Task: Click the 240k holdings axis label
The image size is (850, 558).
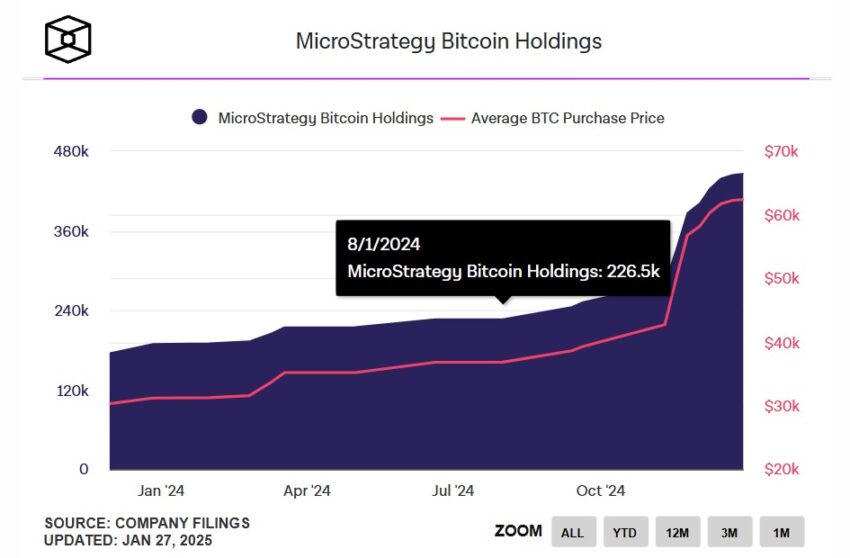Action: pos(71,311)
